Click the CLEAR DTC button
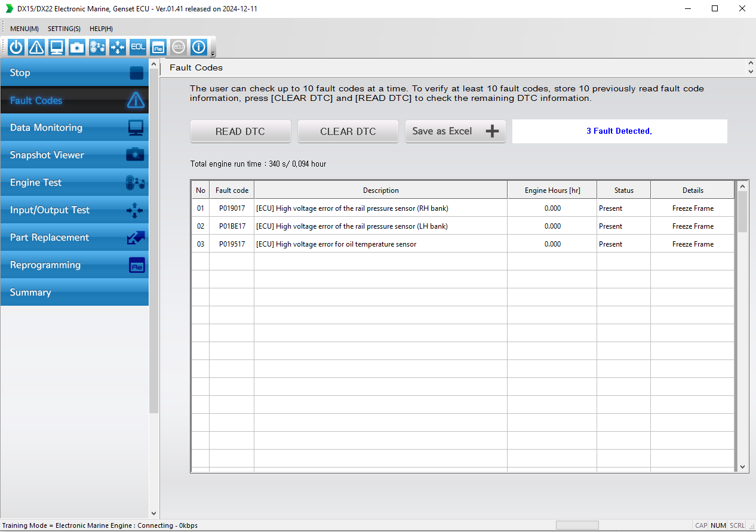Viewport: 756px width, 532px height. pyautogui.click(x=348, y=131)
